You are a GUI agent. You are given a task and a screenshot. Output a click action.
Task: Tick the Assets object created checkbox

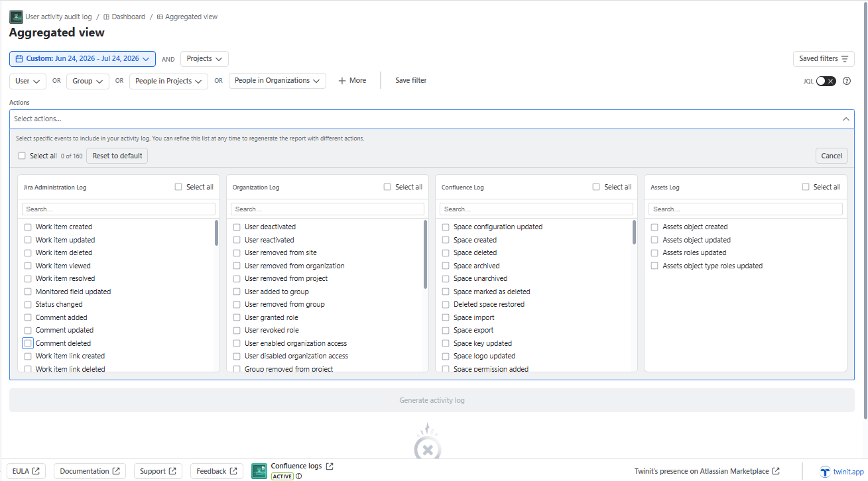coord(655,227)
